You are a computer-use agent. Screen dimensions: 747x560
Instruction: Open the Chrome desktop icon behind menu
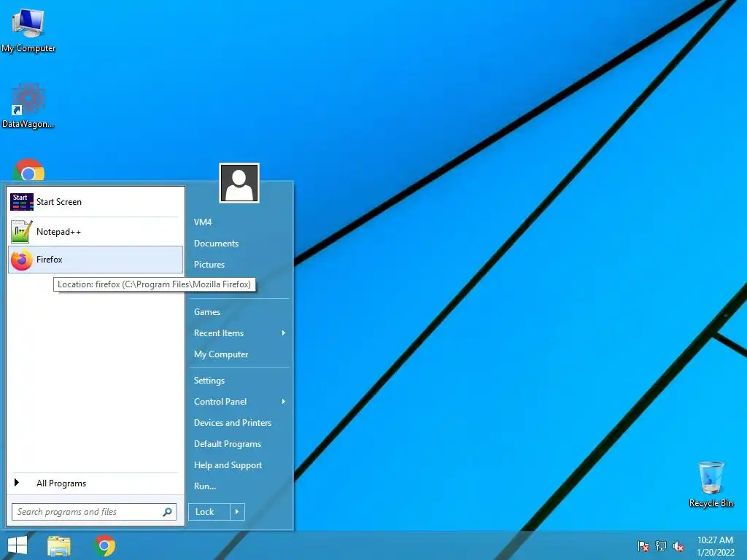(28, 170)
